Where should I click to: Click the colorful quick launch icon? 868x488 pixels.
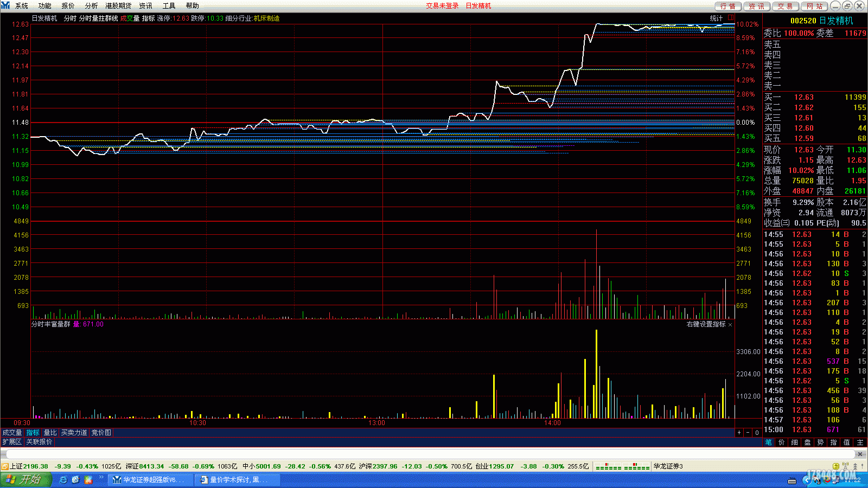(x=88, y=480)
